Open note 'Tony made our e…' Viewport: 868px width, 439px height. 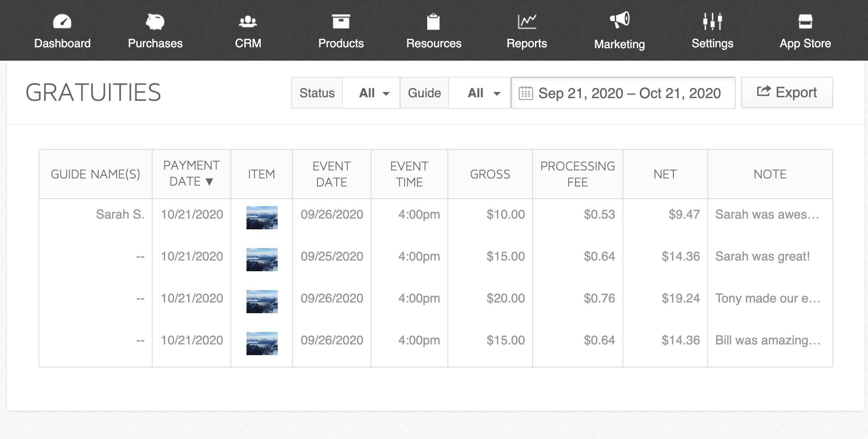768,298
